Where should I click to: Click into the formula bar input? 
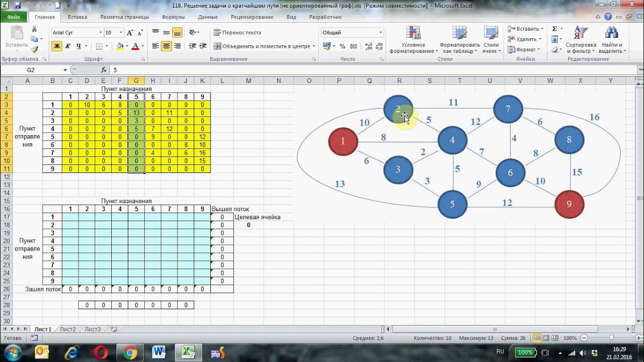point(372,70)
